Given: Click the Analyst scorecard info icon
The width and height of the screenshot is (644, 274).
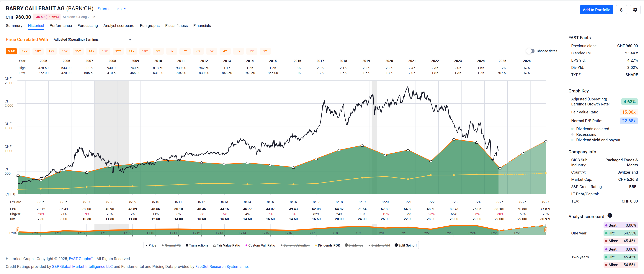Looking at the screenshot, I should point(610,216).
